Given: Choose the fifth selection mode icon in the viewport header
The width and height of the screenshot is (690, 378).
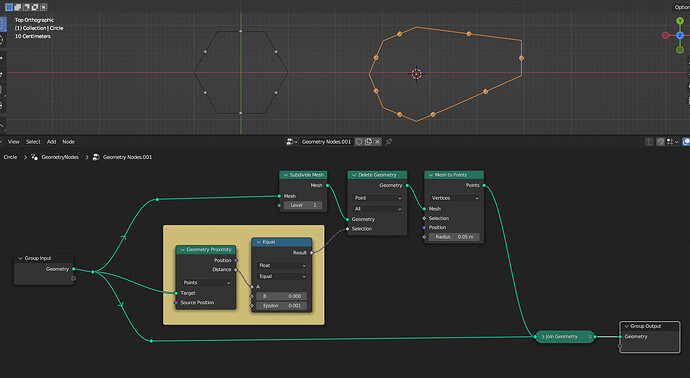Looking at the screenshot, I should pyautogui.click(x=43, y=7).
